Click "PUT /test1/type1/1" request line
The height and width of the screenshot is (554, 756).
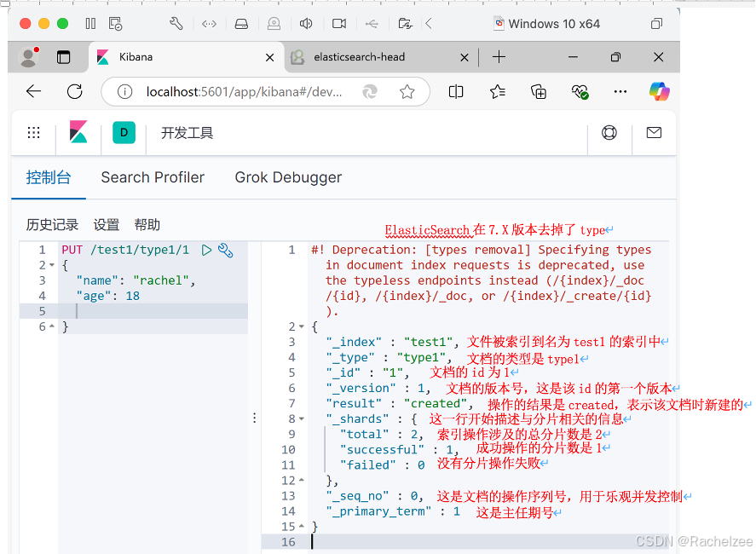click(x=125, y=250)
